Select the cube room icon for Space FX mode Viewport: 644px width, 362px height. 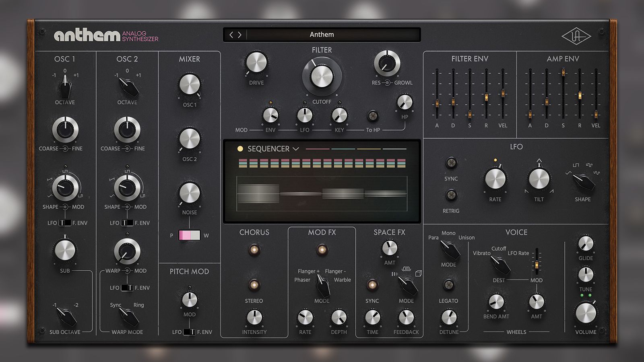tap(419, 273)
